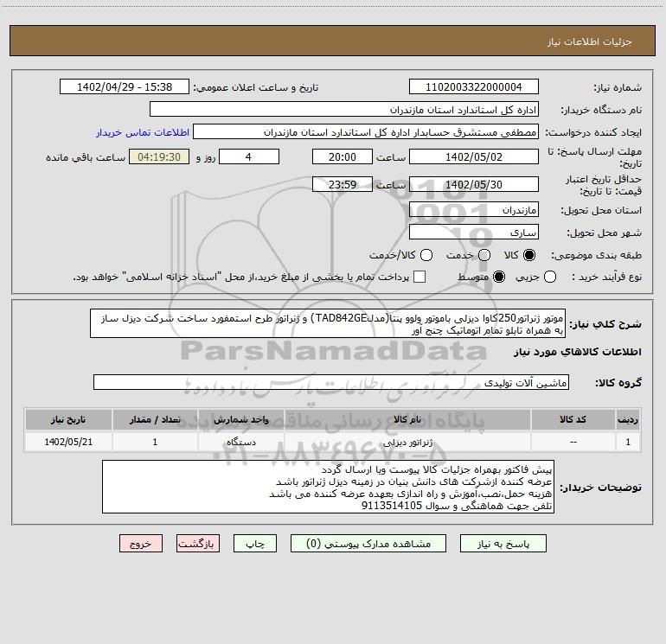This screenshot has width=666, height=644.
Task: Click the 'تاریخ نیاز' column header
Action: (x=68, y=419)
